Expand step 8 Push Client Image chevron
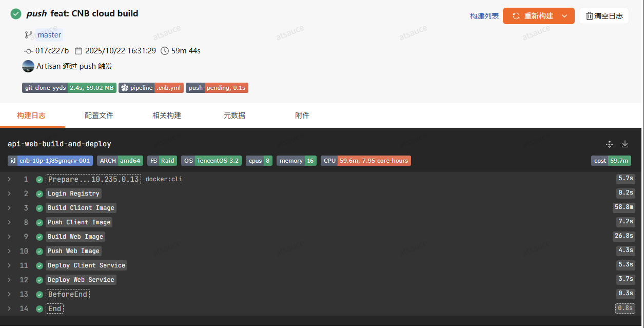The image size is (644, 328). [9, 222]
